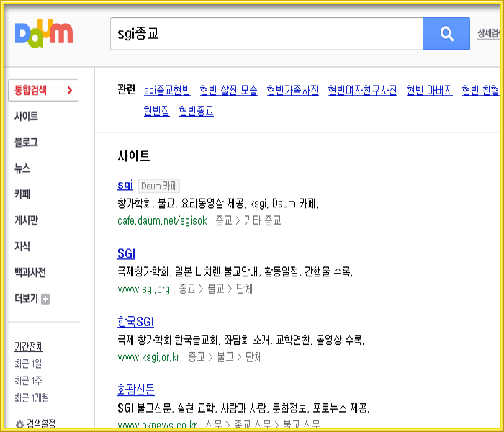Click the cafe.daum.net/sgisok URL
The width and height of the screenshot is (504, 432).
click(162, 220)
